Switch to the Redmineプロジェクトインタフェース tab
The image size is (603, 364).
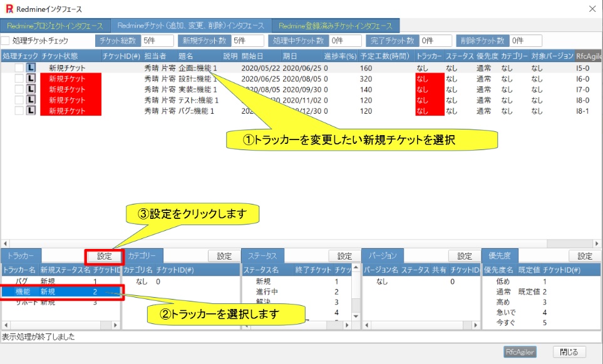point(55,26)
